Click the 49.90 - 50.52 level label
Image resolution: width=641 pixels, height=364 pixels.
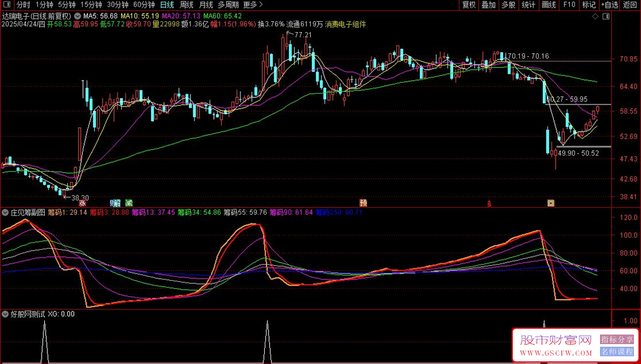(578, 153)
